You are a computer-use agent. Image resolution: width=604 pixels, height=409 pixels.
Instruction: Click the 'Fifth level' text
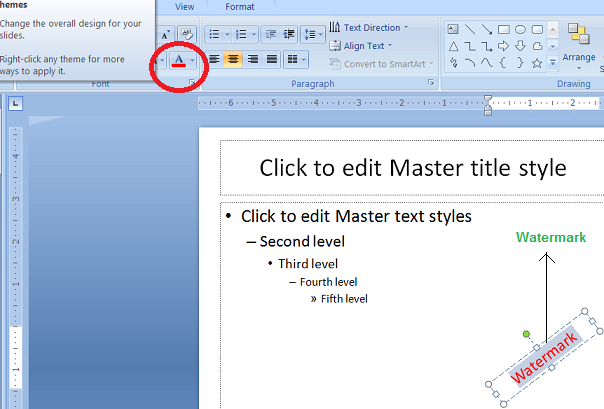344,299
